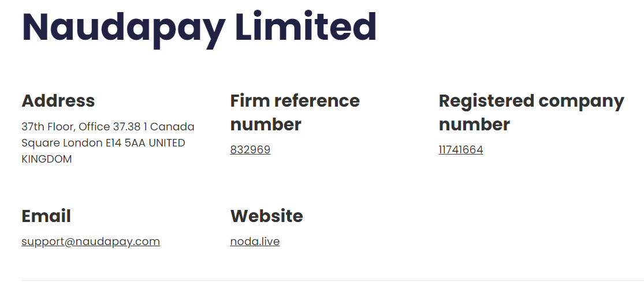644x297 pixels.
Task: Select the "Website" heading
Action: pyautogui.click(x=266, y=216)
